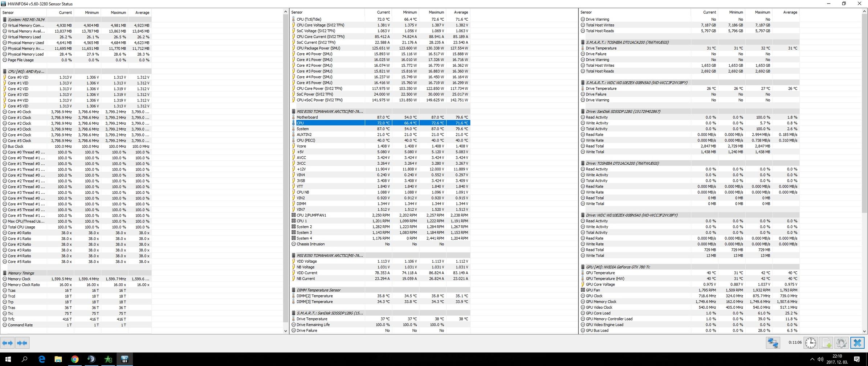This screenshot has height=366, width=868.
Task: Select the 'GPU Bus Load' row
Action: coord(689,330)
